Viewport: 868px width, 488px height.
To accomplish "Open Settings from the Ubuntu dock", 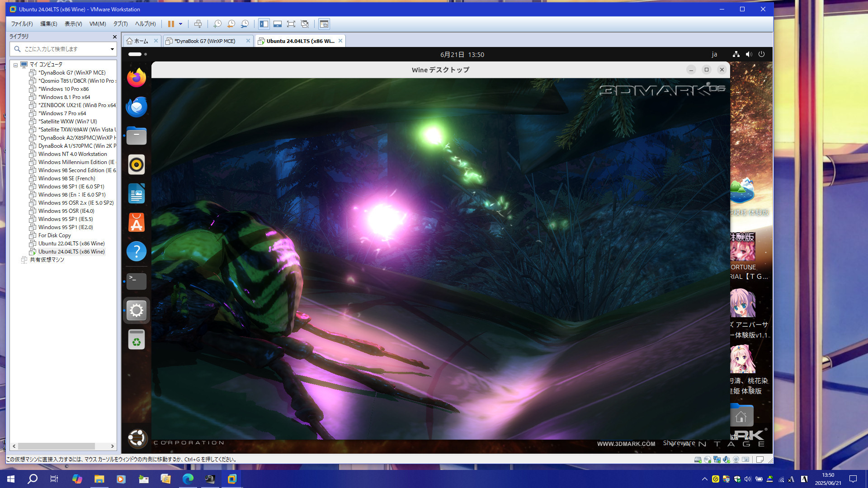I will pyautogui.click(x=137, y=310).
